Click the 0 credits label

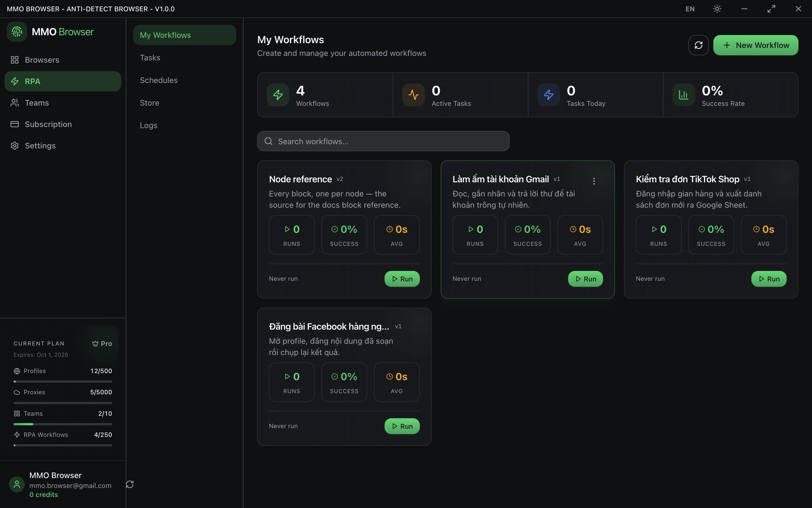pos(44,494)
